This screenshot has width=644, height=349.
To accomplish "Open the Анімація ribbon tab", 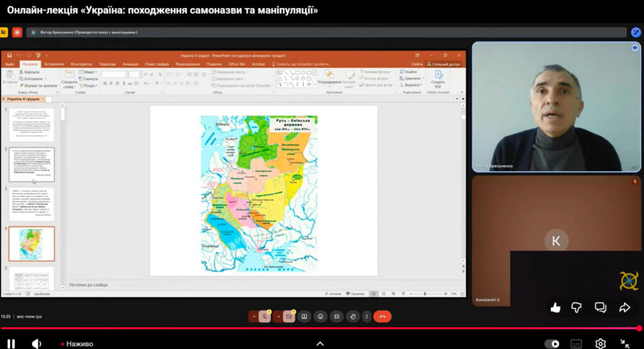I will coord(131,64).
